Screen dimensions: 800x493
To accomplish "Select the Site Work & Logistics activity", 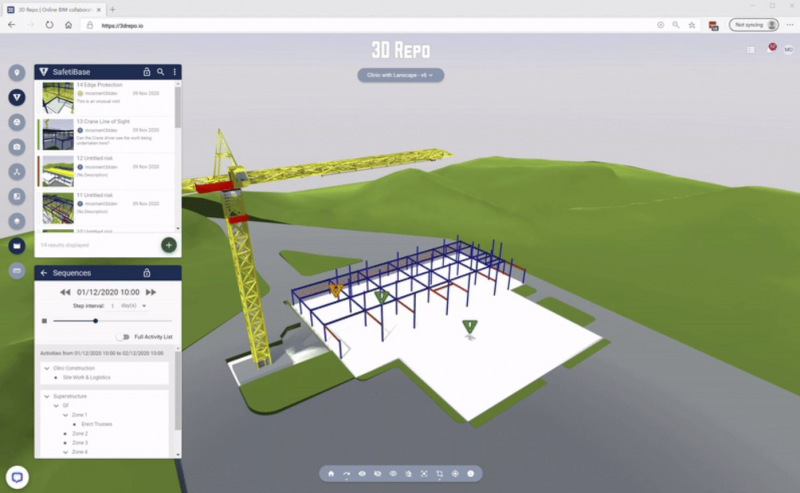I will click(x=87, y=378).
